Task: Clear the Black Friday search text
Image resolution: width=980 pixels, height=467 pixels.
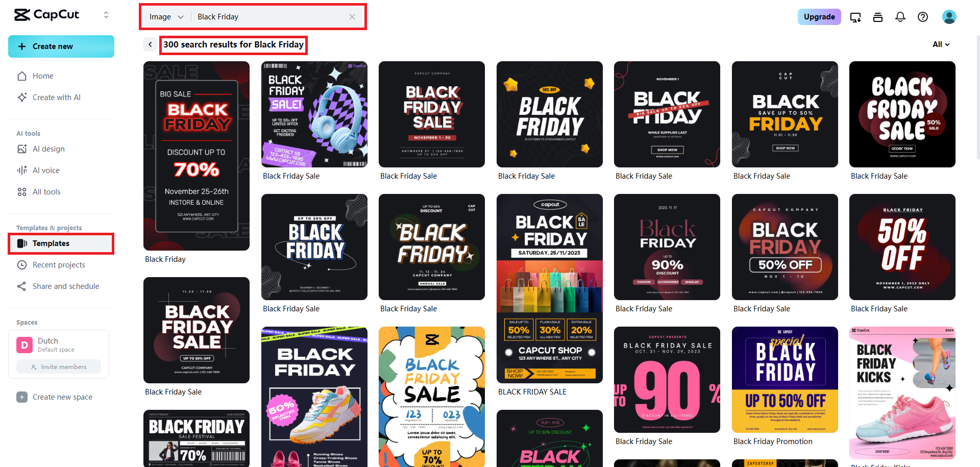Action: pos(352,17)
